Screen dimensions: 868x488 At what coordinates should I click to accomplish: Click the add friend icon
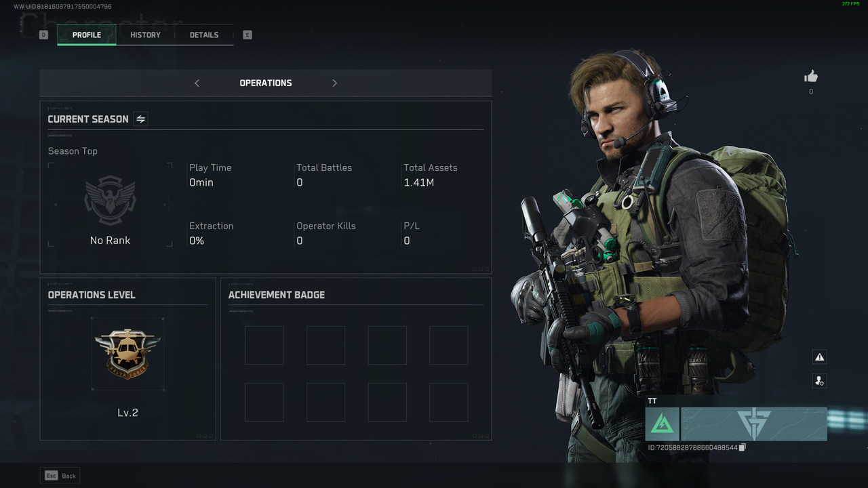819,381
